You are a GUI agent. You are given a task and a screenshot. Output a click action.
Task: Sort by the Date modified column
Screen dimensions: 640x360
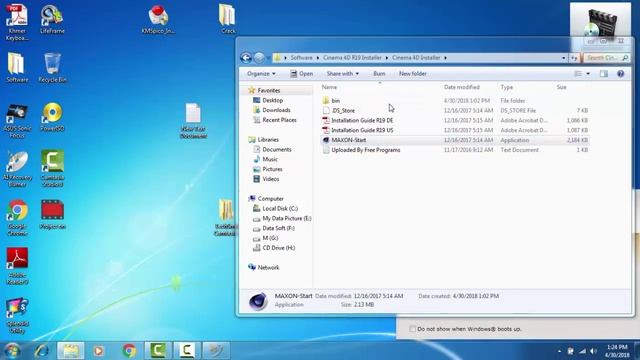point(462,87)
